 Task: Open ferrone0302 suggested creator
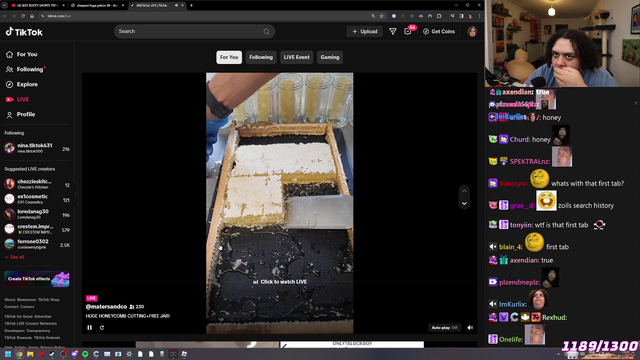coord(37,244)
